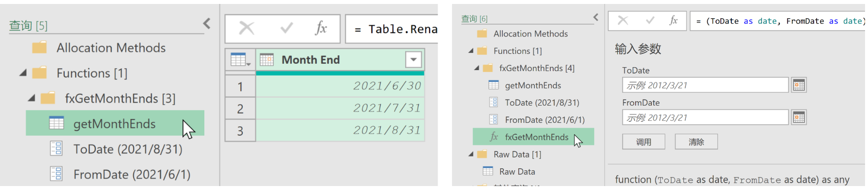
Task: Click fx function icon beside fxGetMonthEnds
Action: 494,137
